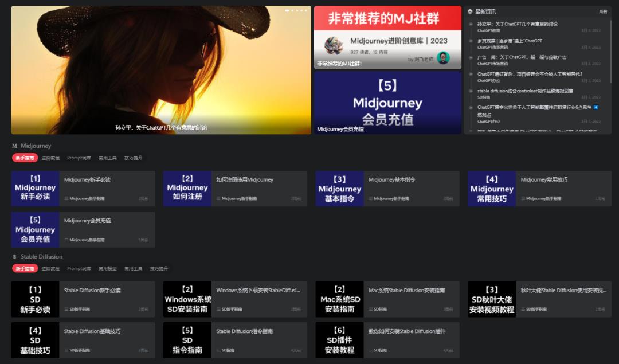Click the 'Midjourney常用技巧' article title
This screenshot has width=619, height=364.
pyautogui.click(x=544, y=179)
